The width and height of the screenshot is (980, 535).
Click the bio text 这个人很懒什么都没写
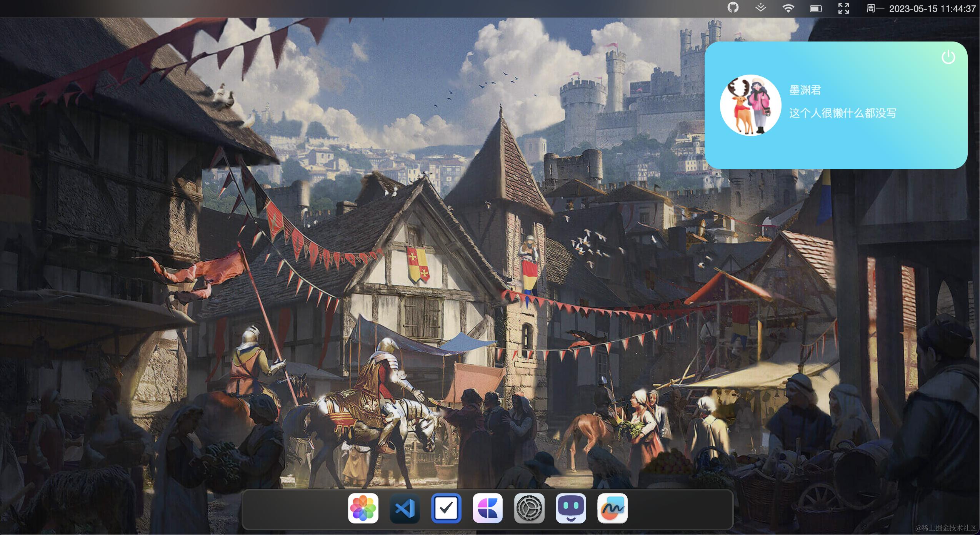pyautogui.click(x=843, y=113)
